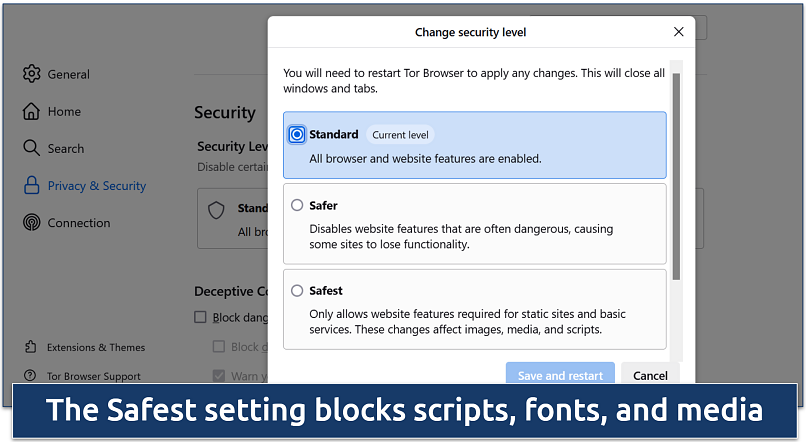The height and width of the screenshot is (442, 806).
Task: Click the General gear icon
Action: (x=31, y=74)
